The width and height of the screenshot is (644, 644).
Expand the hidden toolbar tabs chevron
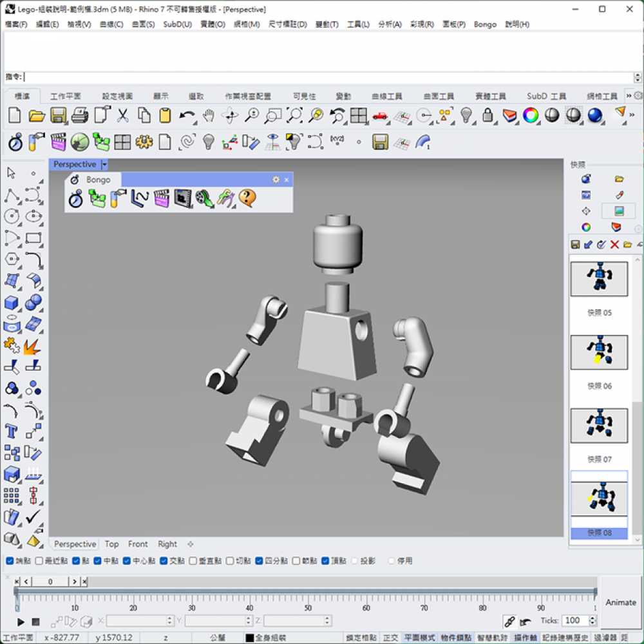pyautogui.click(x=629, y=96)
